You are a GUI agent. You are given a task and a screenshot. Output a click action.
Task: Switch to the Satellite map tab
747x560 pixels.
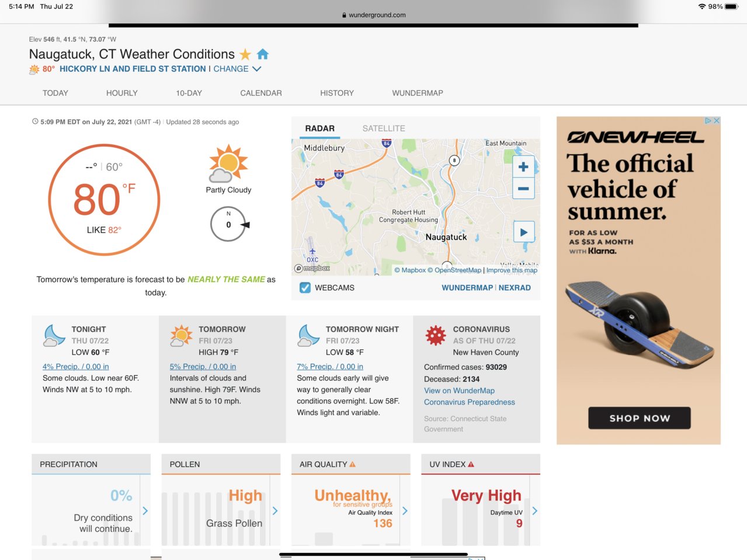coord(384,128)
